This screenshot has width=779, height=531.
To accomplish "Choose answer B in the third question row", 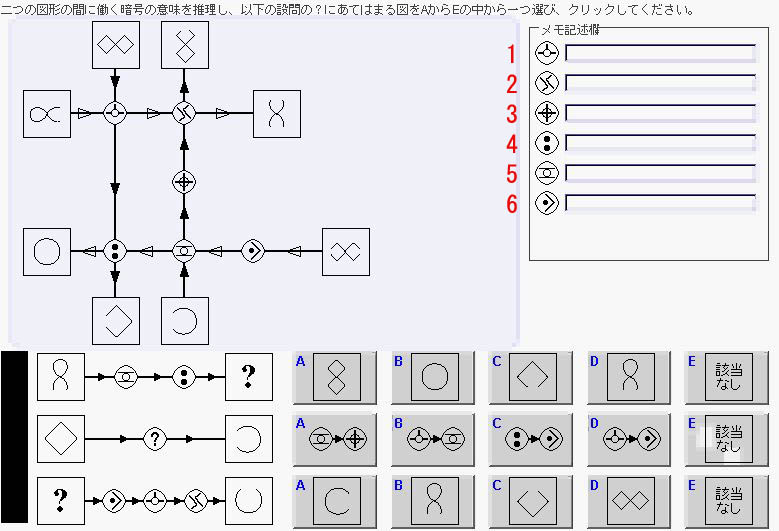I will pyautogui.click(x=434, y=501).
